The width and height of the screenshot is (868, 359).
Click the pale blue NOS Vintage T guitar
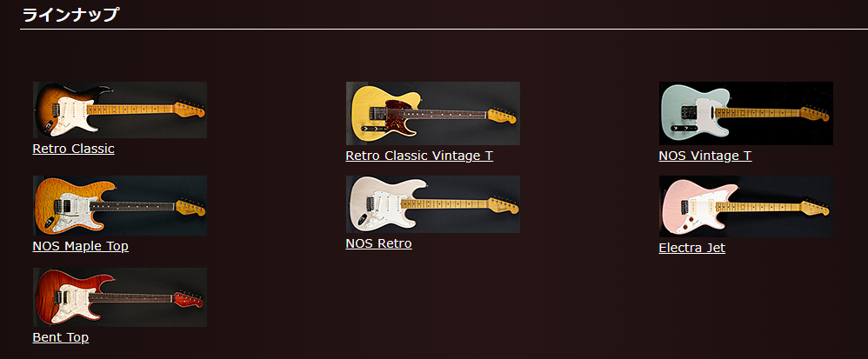pos(745,113)
